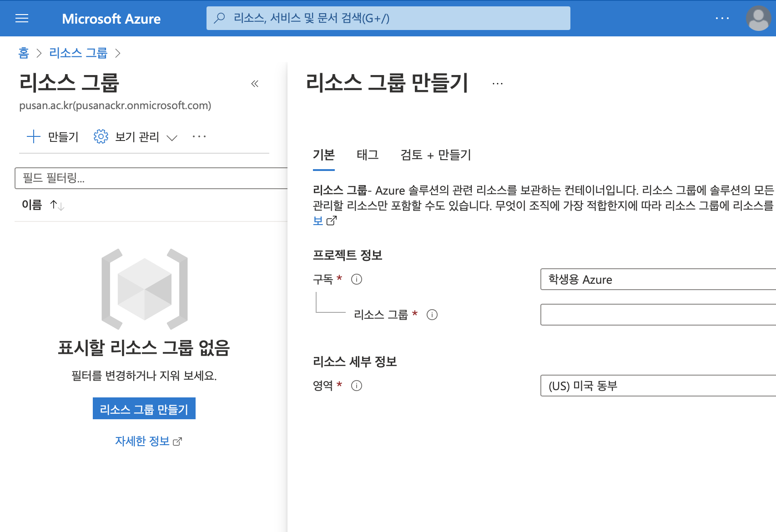Image resolution: width=776 pixels, height=532 pixels.
Task: Switch to the 태그 tab
Action: click(368, 155)
